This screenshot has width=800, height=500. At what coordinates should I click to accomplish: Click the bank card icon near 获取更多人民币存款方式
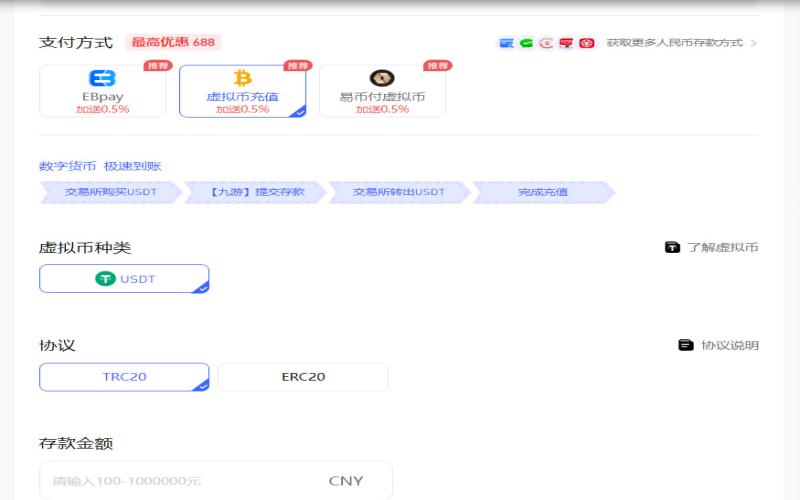click(x=507, y=43)
